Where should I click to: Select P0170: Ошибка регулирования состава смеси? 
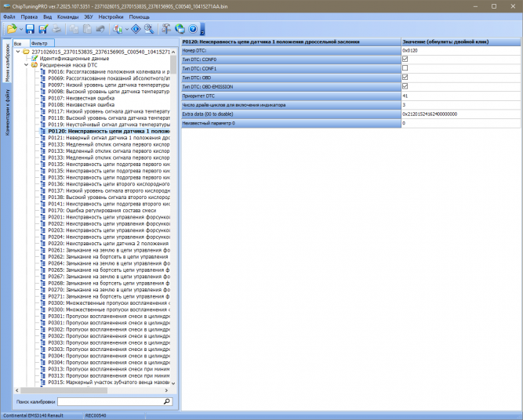pyautogui.click(x=102, y=210)
